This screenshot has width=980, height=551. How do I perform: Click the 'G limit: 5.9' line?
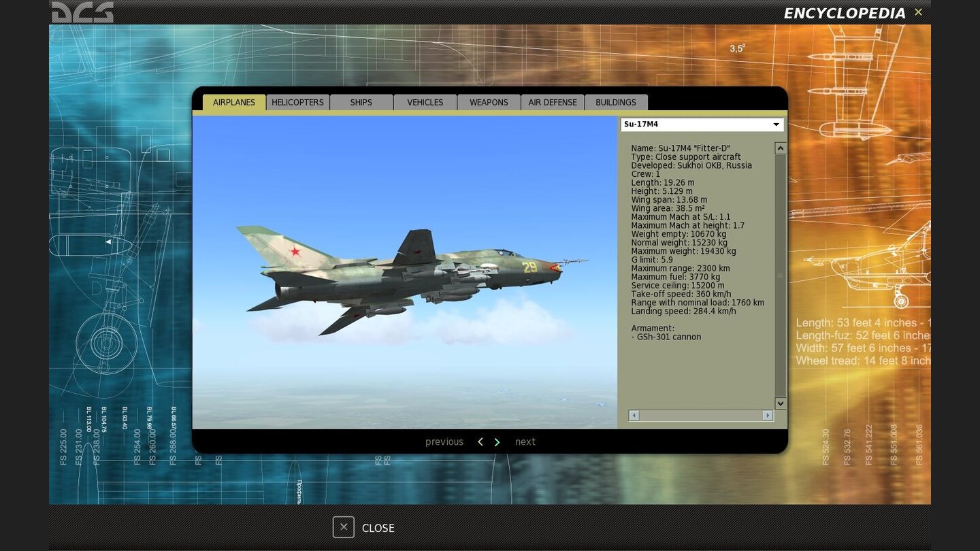(652, 260)
